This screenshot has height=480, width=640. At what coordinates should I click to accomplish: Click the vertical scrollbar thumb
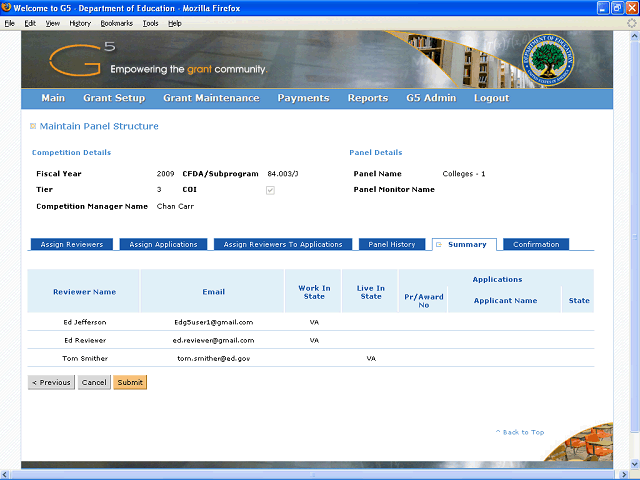point(634,237)
